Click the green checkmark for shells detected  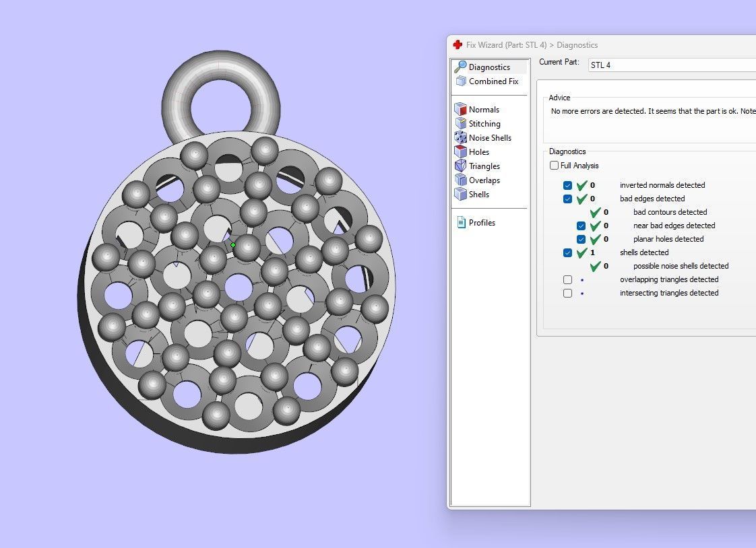[x=582, y=252]
